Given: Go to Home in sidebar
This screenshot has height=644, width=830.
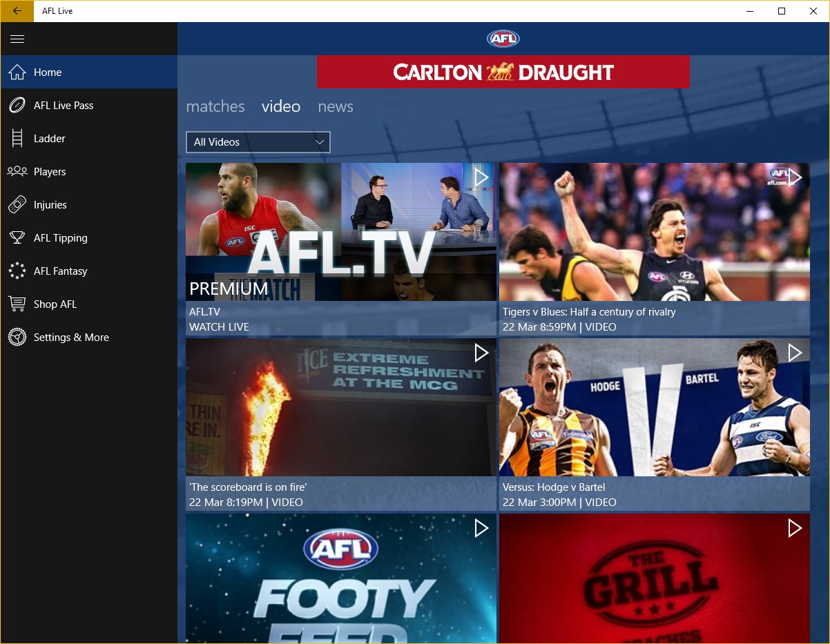Looking at the screenshot, I should coord(89,72).
